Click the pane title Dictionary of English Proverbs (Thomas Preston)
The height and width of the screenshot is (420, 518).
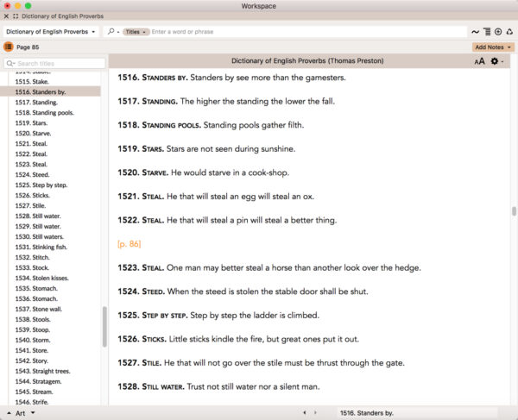[307, 60]
